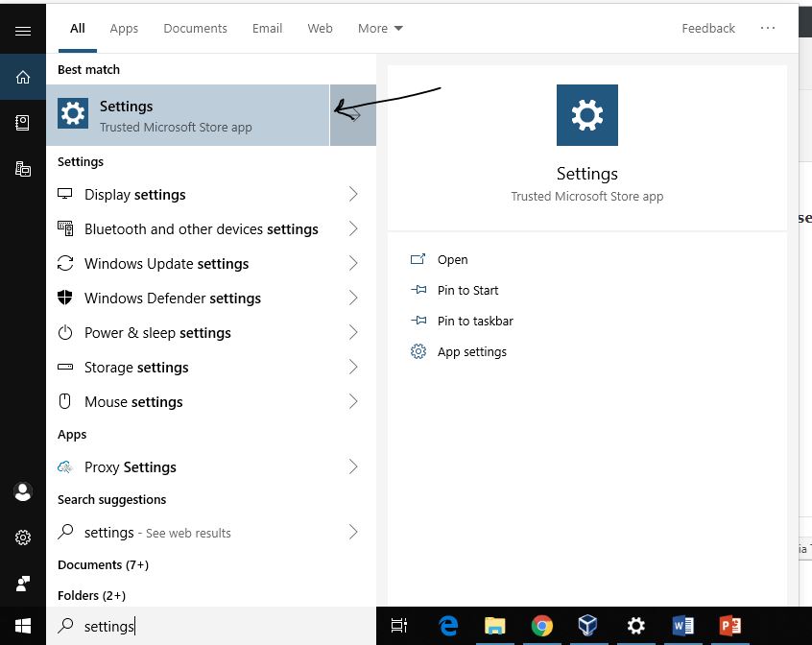
Task: Click Pin to taskbar for Settings
Action: pos(474,321)
